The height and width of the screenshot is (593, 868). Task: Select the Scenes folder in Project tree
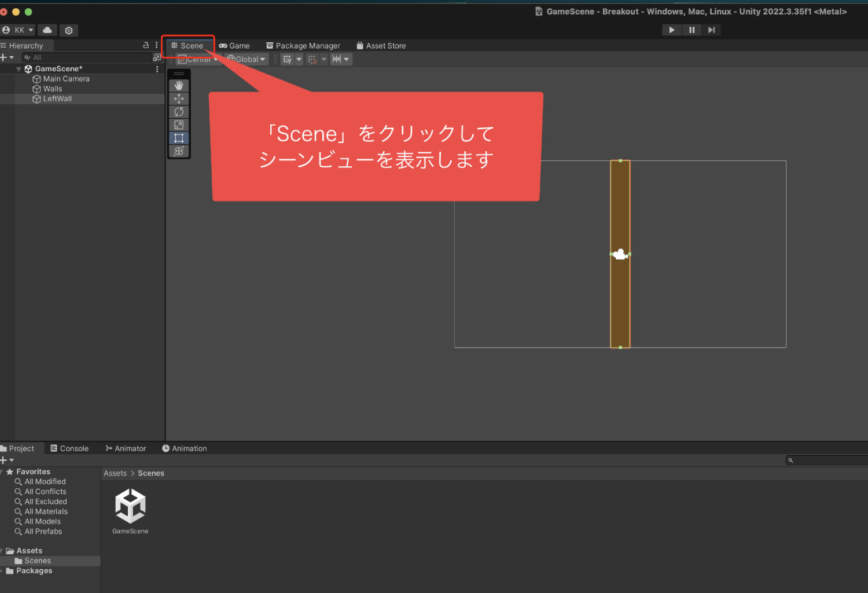pos(50,561)
